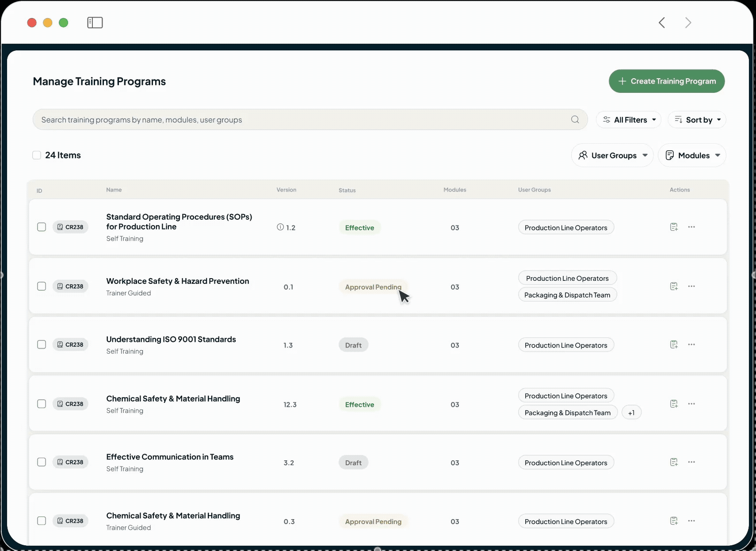Click the clipboard-plus icon for SOPs program

pyautogui.click(x=674, y=227)
